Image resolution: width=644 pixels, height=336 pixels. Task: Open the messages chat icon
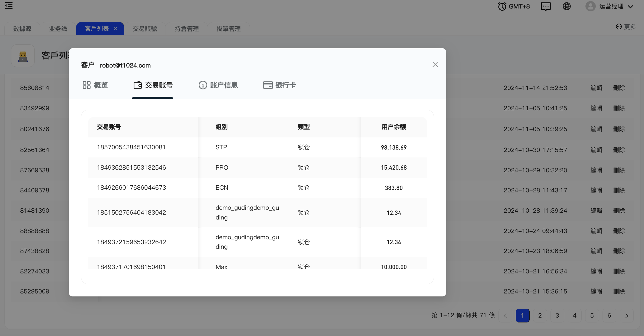[546, 6]
